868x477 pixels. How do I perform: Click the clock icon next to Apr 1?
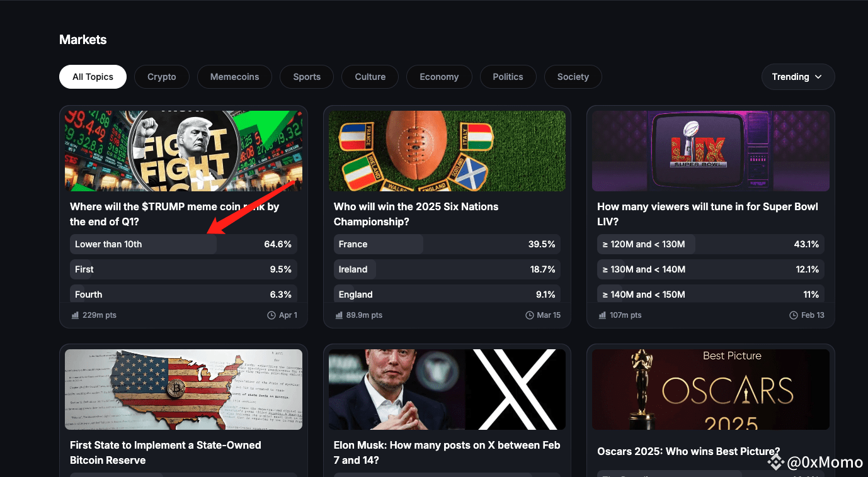tap(271, 315)
